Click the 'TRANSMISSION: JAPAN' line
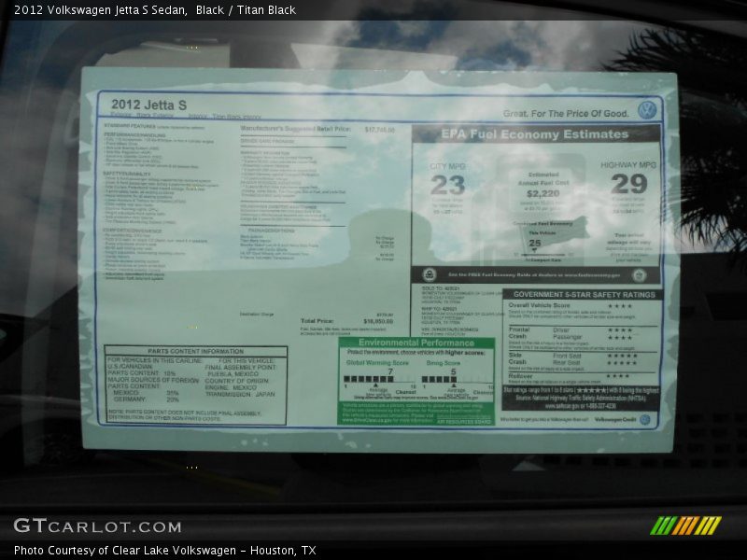Image resolution: width=747 pixels, height=560 pixels. pos(240,394)
